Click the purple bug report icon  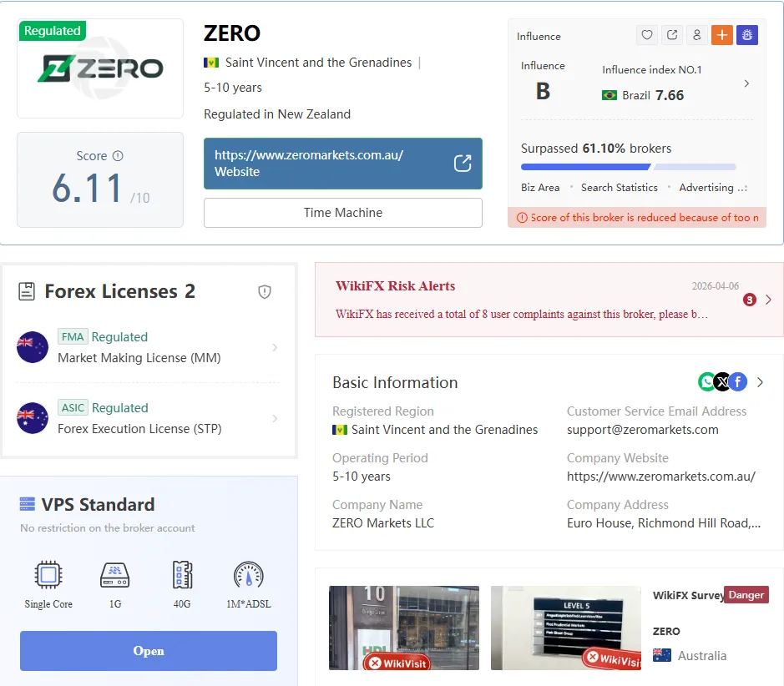(747, 35)
